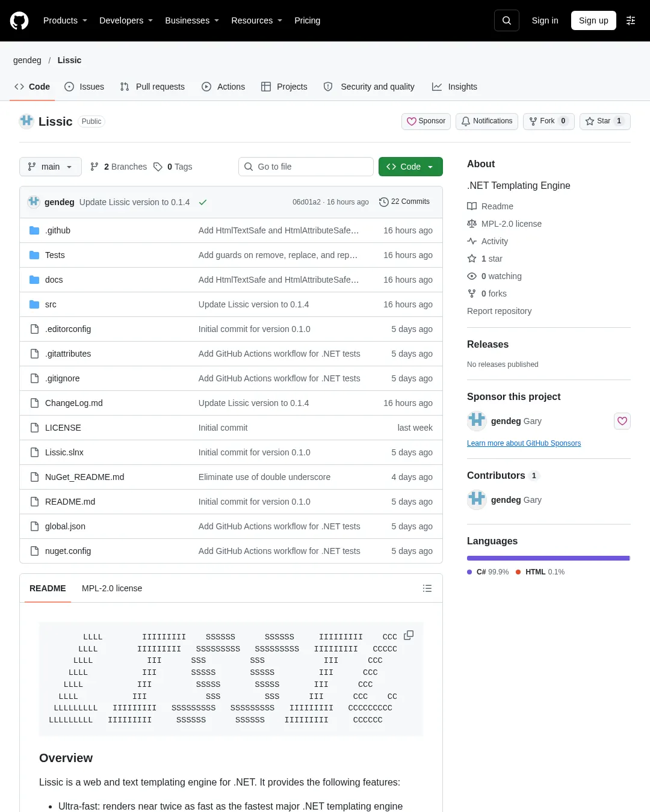Fork the repository with Fork button
Image resolution: width=650 pixels, height=812 pixels.
click(x=549, y=121)
